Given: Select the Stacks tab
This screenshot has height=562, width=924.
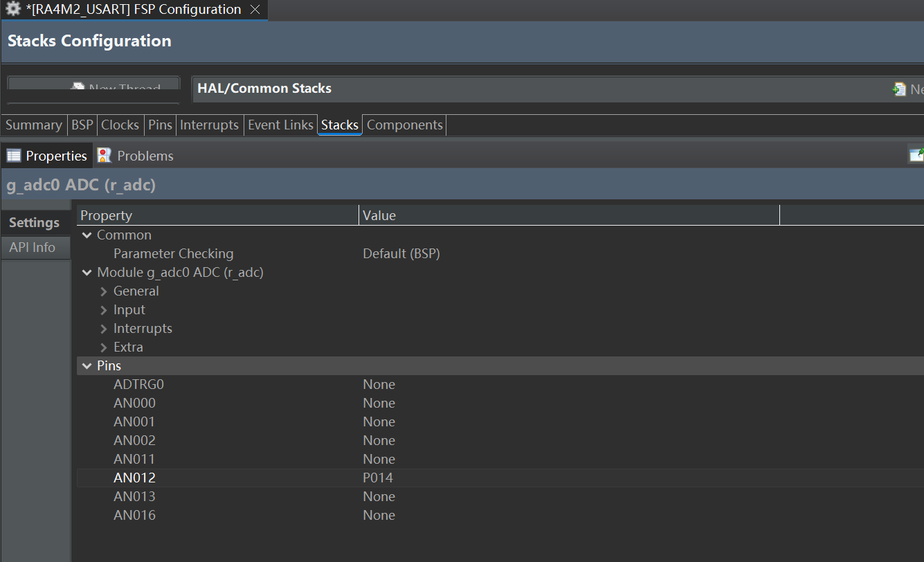Looking at the screenshot, I should coord(340,125).
